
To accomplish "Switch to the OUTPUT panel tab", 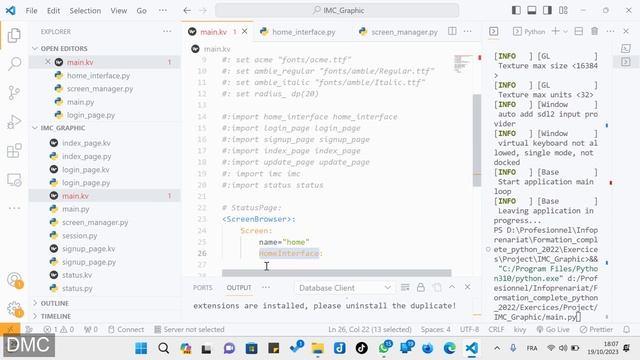I will click(x=239, y=288).
